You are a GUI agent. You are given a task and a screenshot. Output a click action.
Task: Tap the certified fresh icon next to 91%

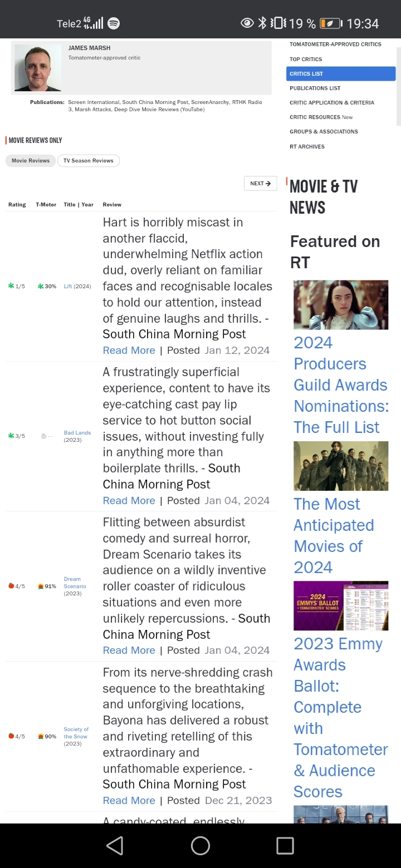coord(41,586)
